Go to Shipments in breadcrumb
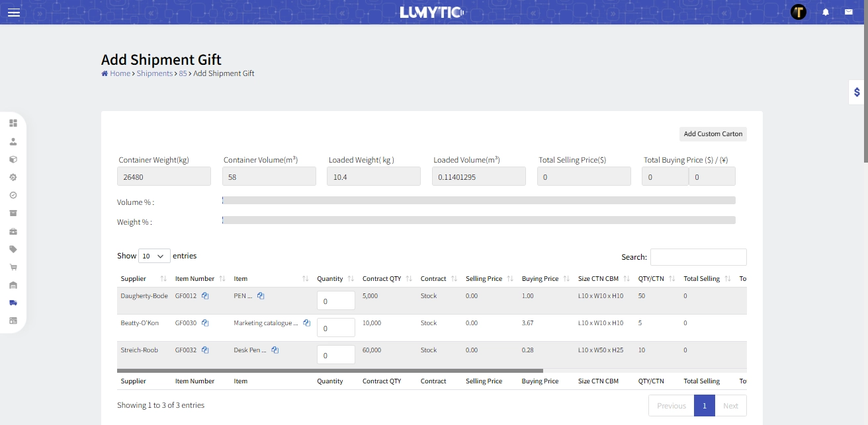Image resolution: width=868 pixels, height=425 pixels. [154, 73]
